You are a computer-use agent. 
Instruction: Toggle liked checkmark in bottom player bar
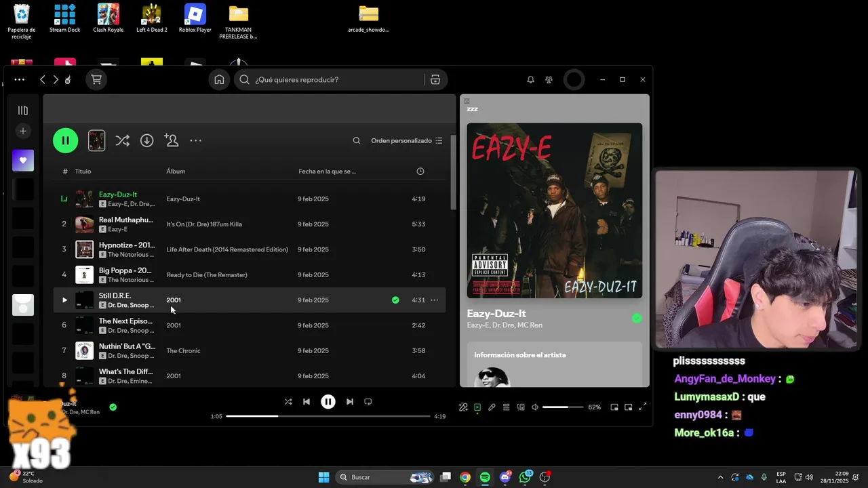(113, 407)
